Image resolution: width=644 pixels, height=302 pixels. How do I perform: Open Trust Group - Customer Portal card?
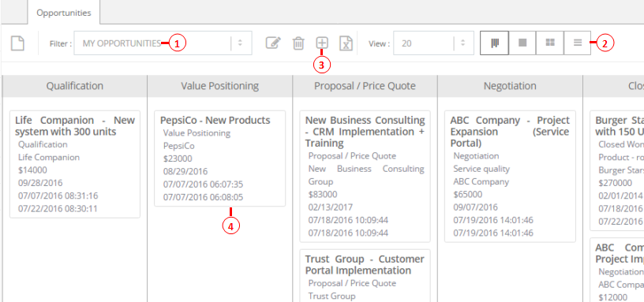(365, 276)
